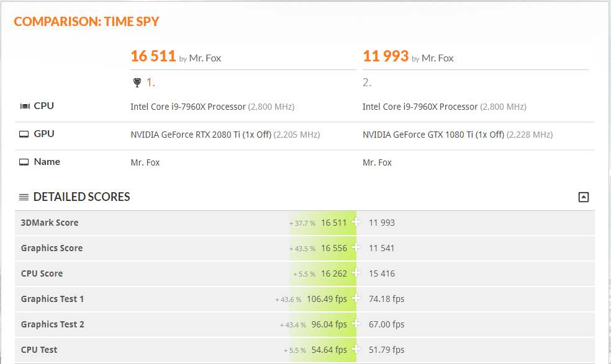The image size is (611, 364).
Task: Click the plus icon in Graphics Test 2 row
Action: pos(356,324)
